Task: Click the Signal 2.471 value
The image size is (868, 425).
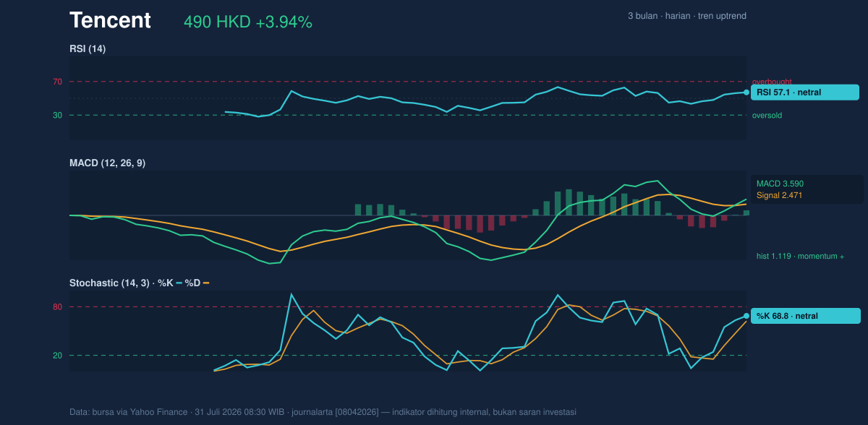Action: [780, 195]
